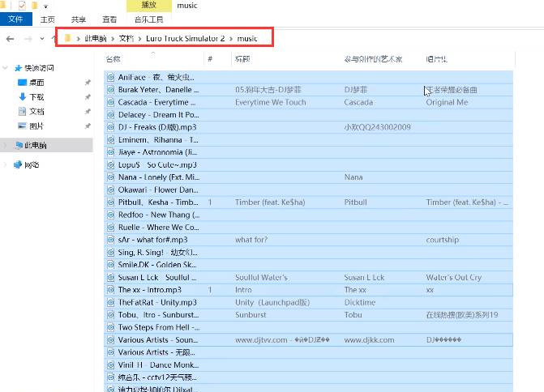This screenshot has height=392, width=544.
Task: Open the recent locations dropdown arrow
Action: click(x=42, y=39)
